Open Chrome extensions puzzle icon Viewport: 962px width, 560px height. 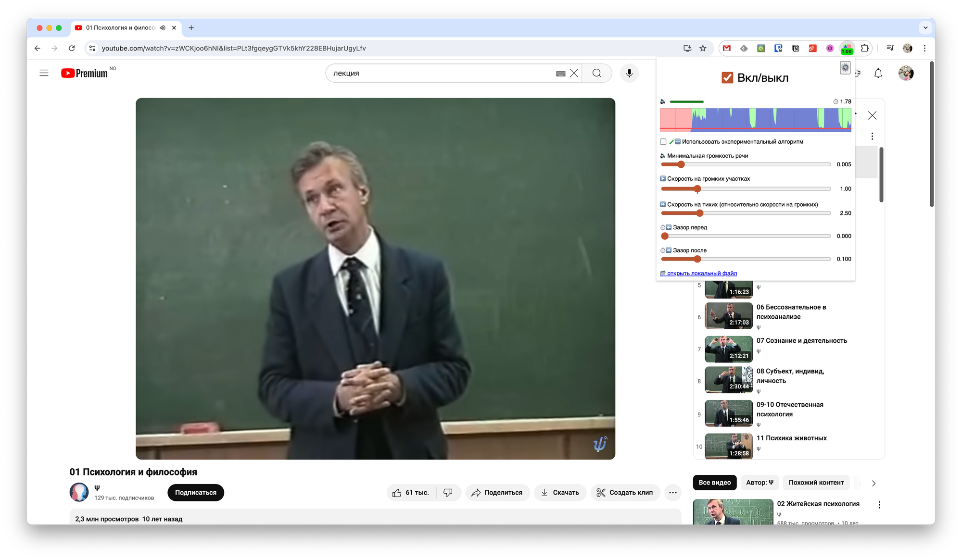click(864, 48)
